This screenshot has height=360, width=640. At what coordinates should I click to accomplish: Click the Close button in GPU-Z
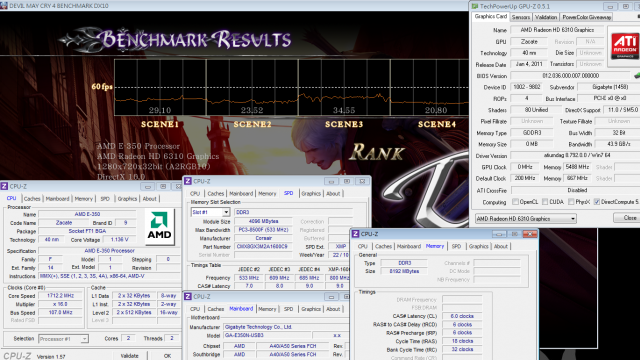click(629, 218)
